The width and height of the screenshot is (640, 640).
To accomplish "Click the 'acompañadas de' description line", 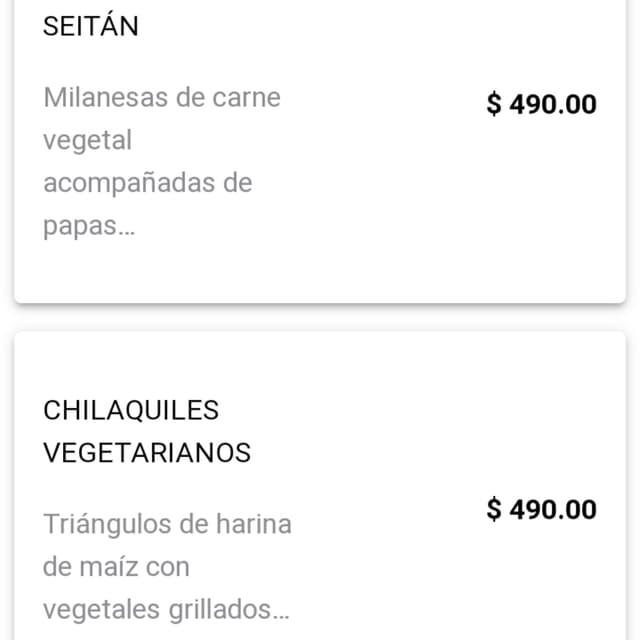I will point(147,183).
